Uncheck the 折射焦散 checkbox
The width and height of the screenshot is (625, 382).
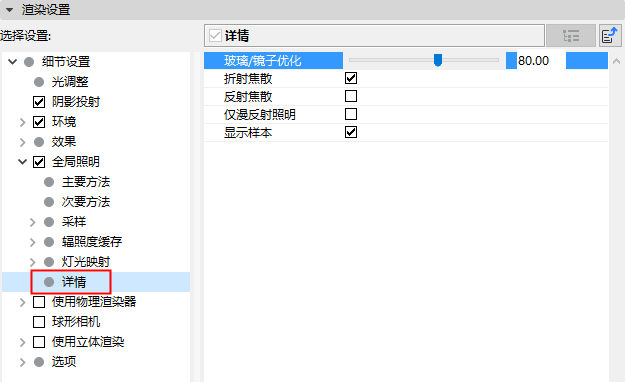tap(351, 78)
